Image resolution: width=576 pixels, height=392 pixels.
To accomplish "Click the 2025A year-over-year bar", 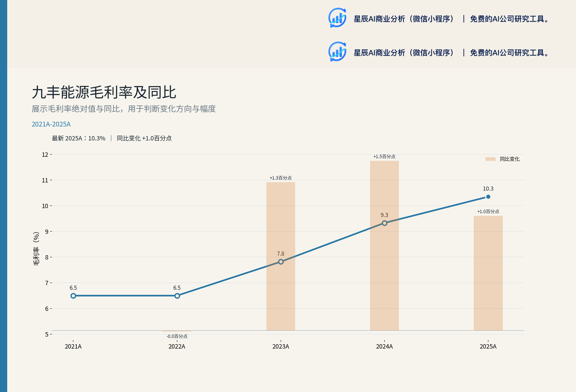I will pyautogui.click(x=488, y=273).
